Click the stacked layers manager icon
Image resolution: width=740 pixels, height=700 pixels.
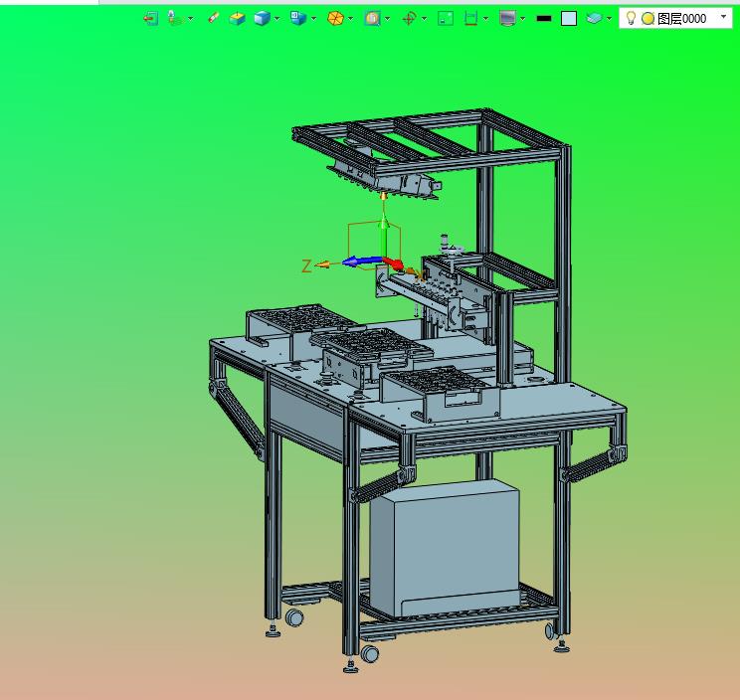594,19
